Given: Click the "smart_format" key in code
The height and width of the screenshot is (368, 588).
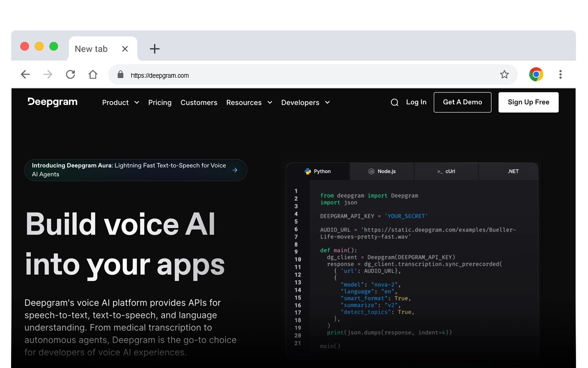Looking at the screenshot, I should pos(364,298).
